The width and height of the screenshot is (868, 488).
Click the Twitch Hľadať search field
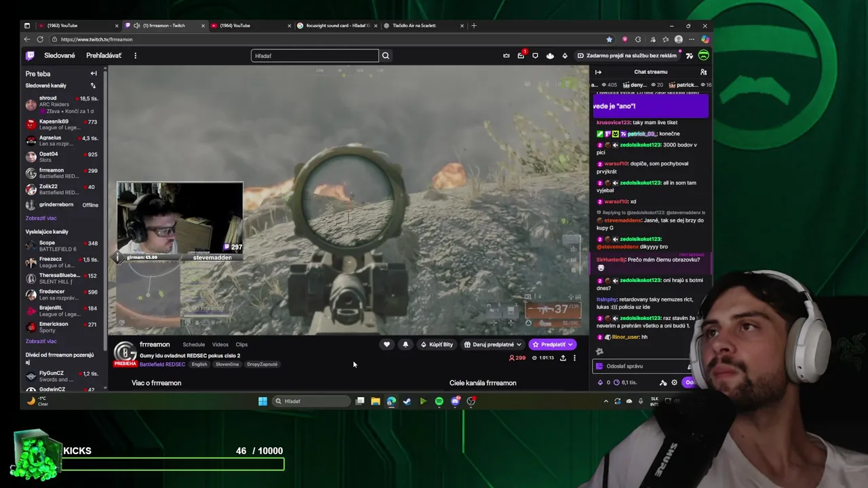click(x=315, y=56)
